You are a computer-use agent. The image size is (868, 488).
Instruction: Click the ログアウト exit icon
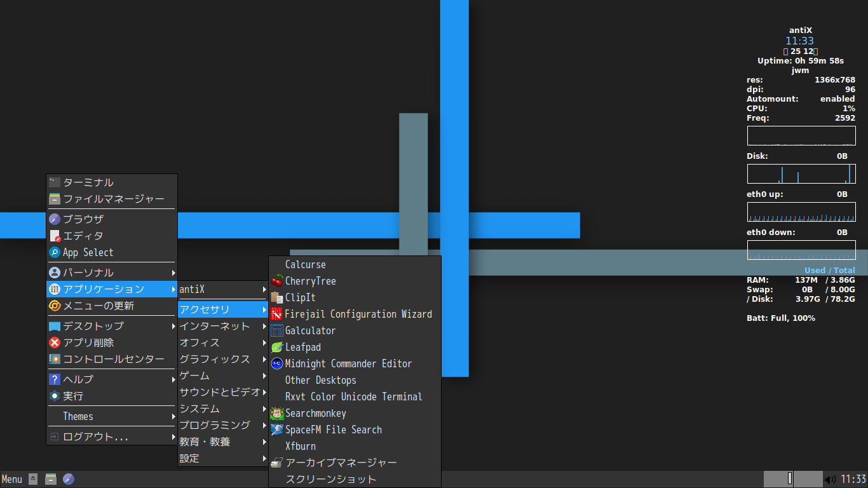coord(55,437)
